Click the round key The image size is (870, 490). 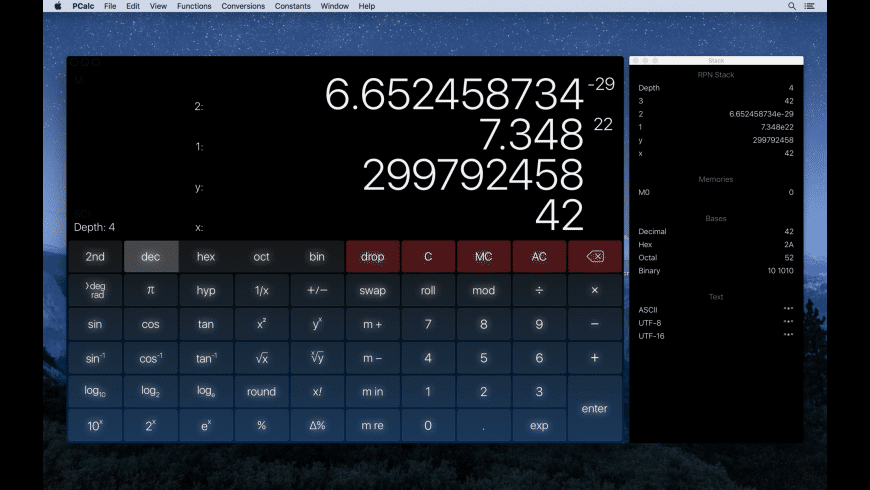[261, 392]
